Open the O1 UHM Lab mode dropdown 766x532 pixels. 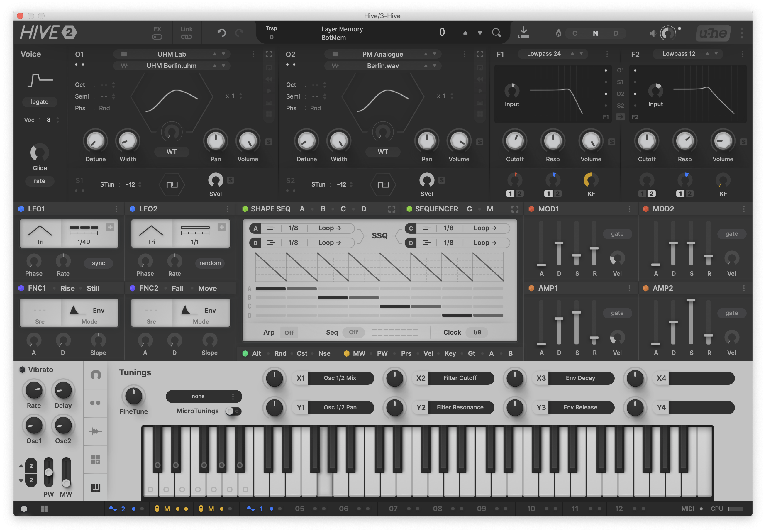(x=172, y=54)
